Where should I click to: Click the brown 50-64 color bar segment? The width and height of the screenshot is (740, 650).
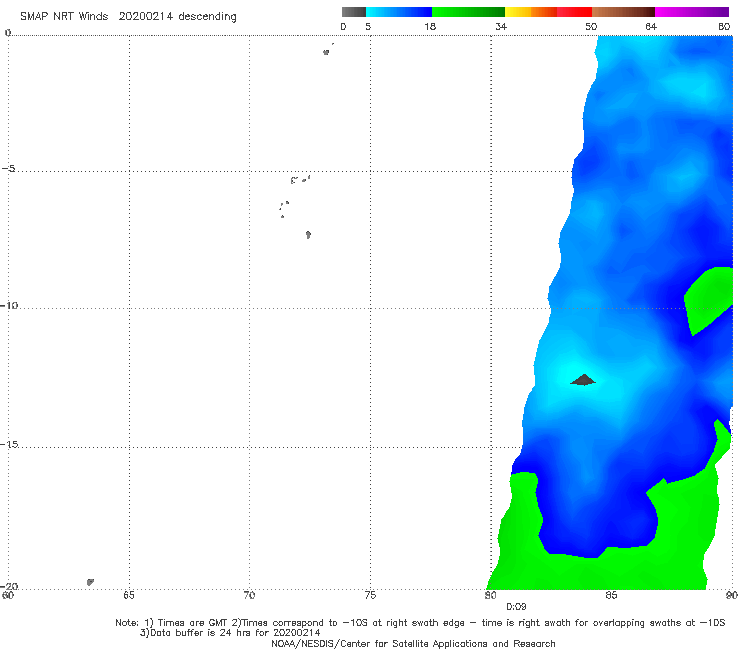[623, 12]
